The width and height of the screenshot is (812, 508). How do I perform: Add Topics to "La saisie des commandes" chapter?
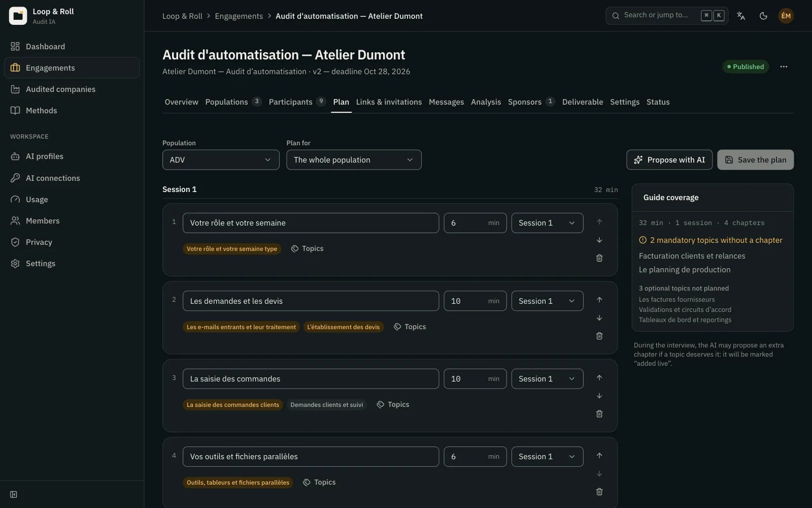pyautogui.click(x=393, y=404)
